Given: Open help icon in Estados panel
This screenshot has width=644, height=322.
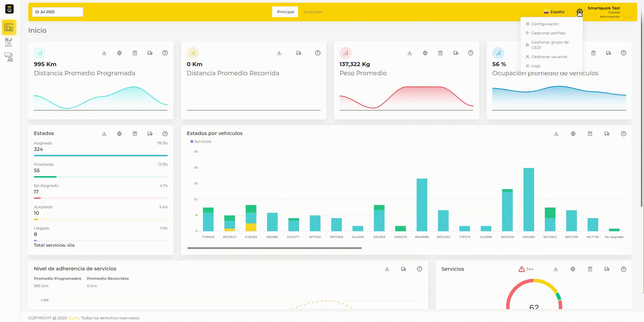Looking at the screenshot, I should click(x=165, y=134).
